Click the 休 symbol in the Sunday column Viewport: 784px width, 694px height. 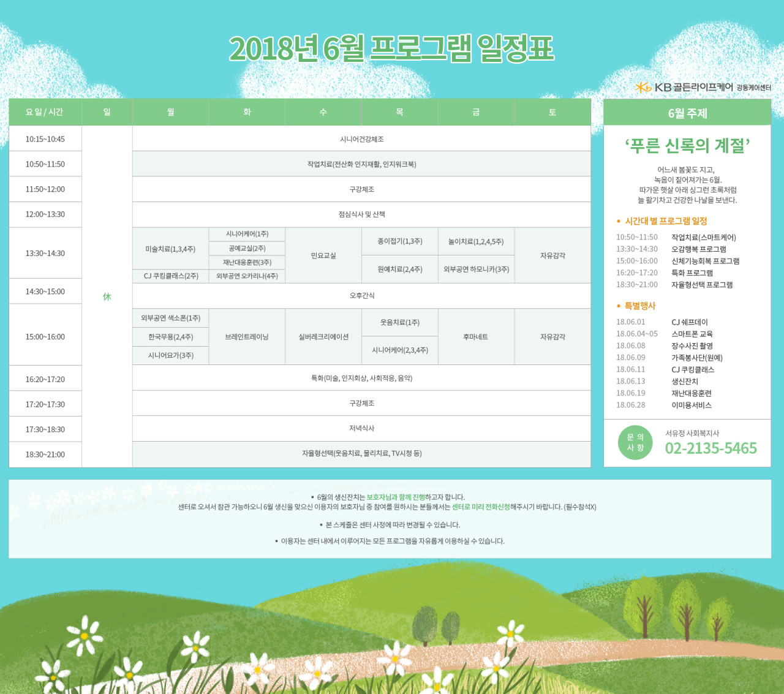click(107, 296)
